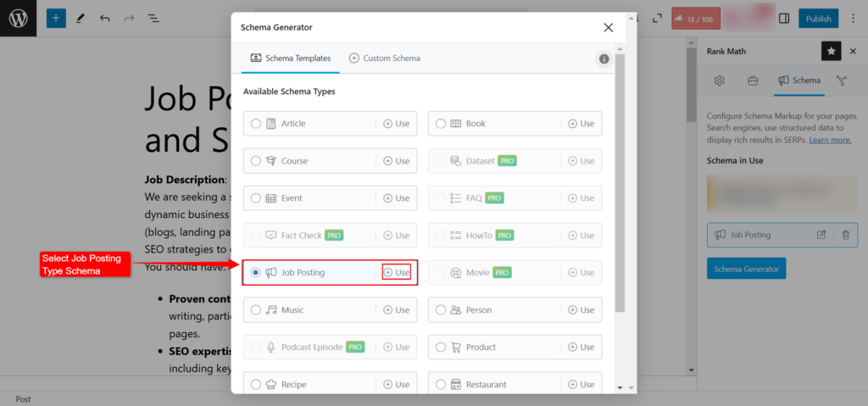Select the Product radio button

pyautogui.click(x=441, y=347)
